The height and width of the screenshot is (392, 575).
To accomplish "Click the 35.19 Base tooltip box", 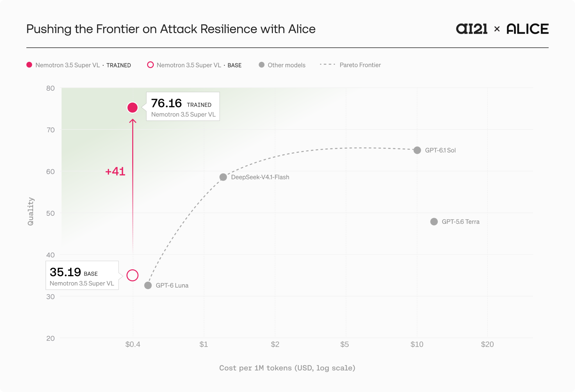I will point(82,275).
